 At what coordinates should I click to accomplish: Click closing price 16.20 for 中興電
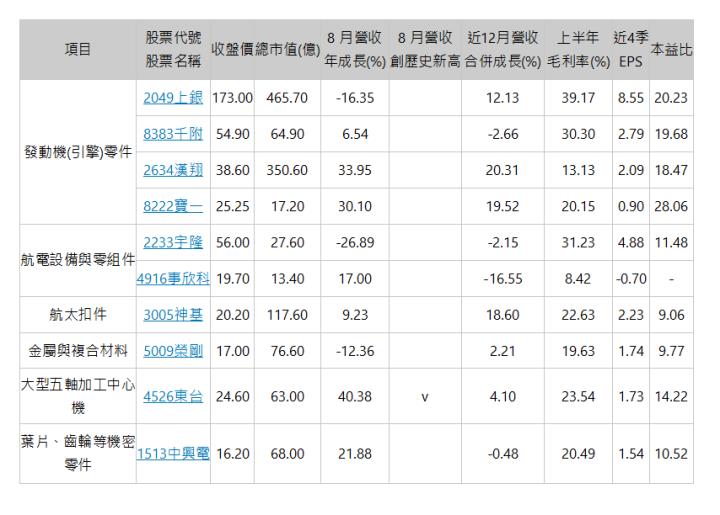click(x=232, y=454)
